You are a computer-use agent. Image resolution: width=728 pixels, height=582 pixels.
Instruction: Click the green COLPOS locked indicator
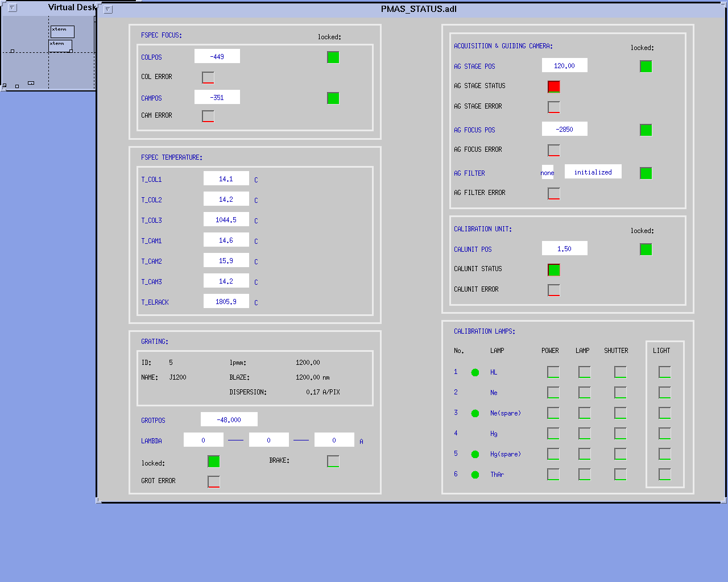click(333, 57)
